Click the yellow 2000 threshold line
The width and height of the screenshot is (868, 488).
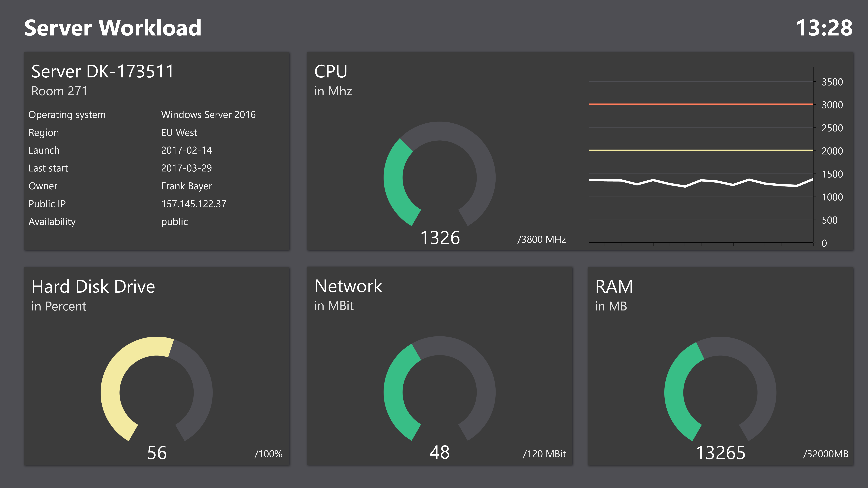click(701, 150)
